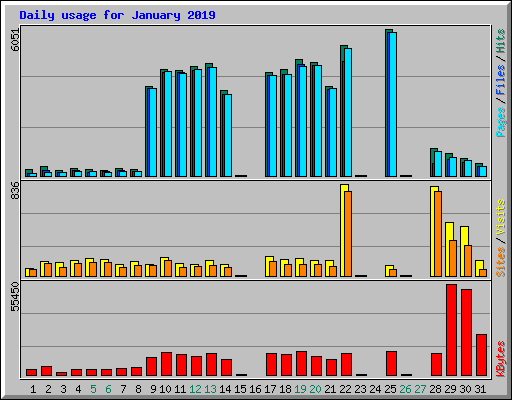Click the day 16 axis label
Image resolution: width=512 pixels, height=400 pixels.
tap(255, 389)
